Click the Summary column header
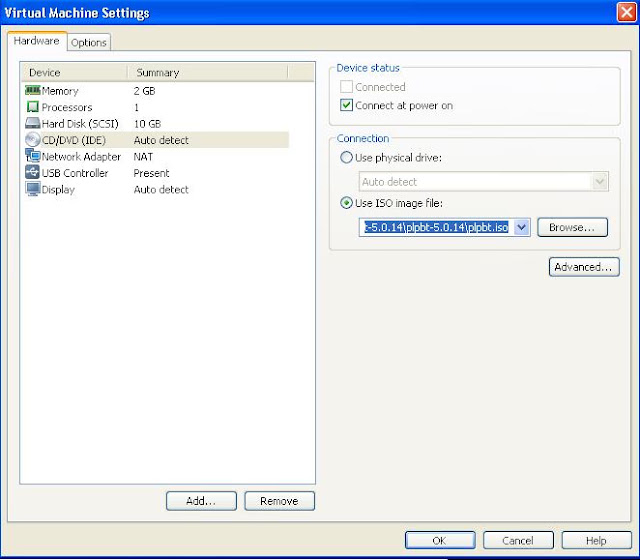 pyautogui.click(x=208, y=72)
